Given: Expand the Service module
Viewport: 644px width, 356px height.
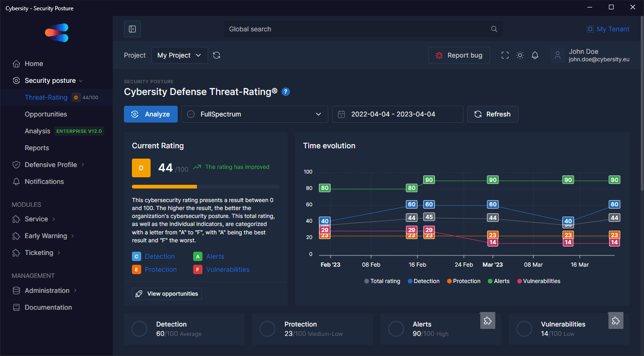Looking at the screenshot, I should tap(54, 219).
